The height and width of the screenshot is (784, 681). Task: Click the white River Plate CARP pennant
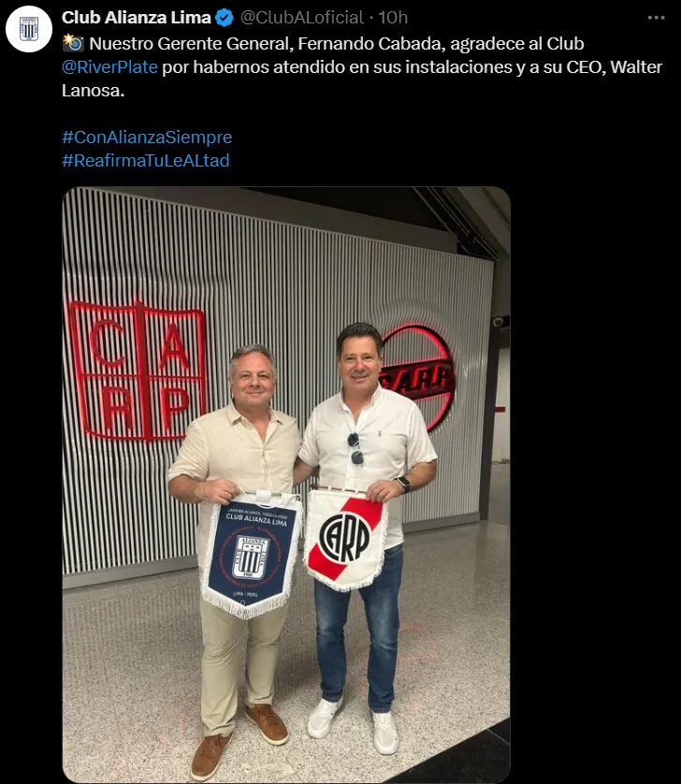point(346,538)
